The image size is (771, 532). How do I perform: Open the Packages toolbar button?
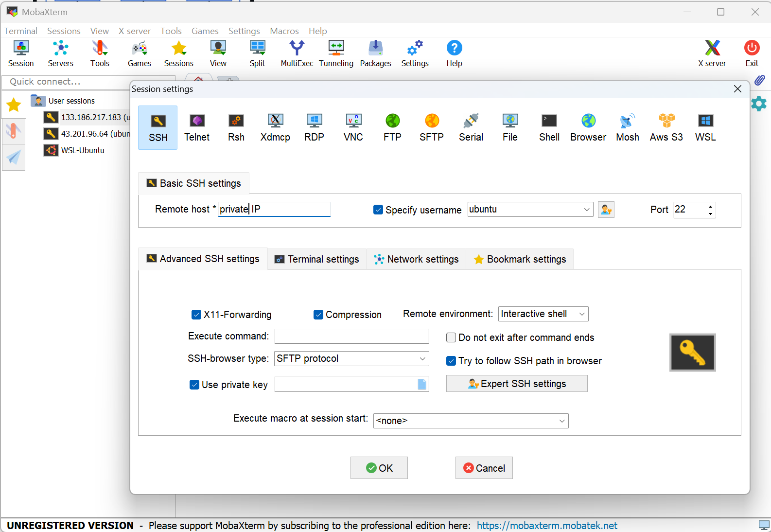point(375,53)
